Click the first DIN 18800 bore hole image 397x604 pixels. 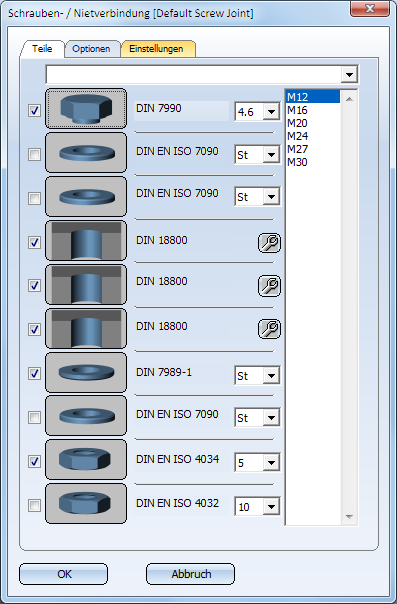pyautogui.click(x=86, y=240)
